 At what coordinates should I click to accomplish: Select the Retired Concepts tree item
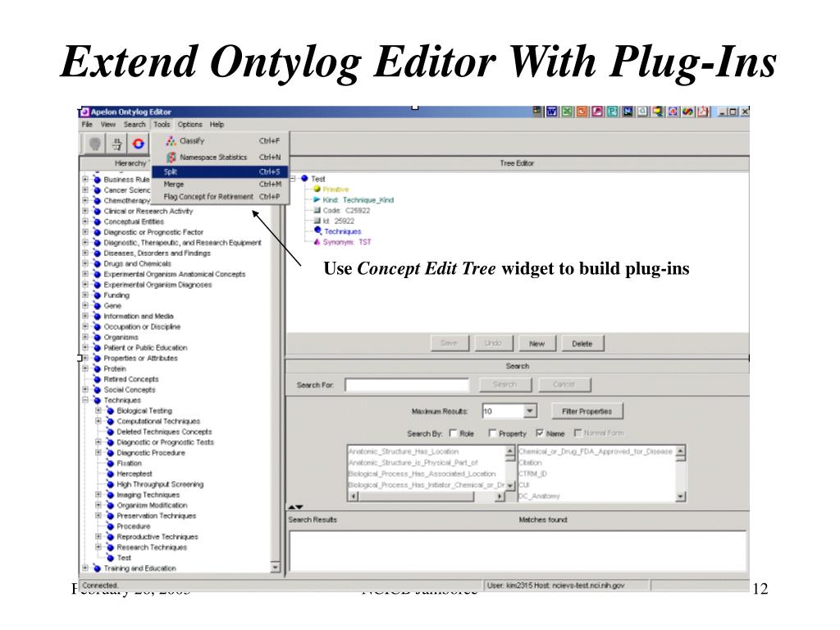click(131, 379)
